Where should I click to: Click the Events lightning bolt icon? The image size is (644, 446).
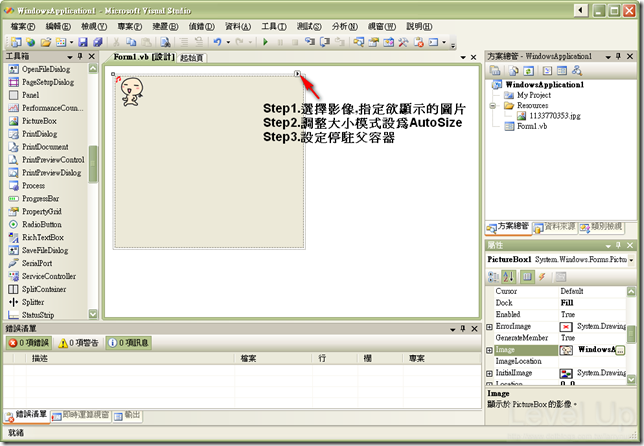click(x=542, y=277)
